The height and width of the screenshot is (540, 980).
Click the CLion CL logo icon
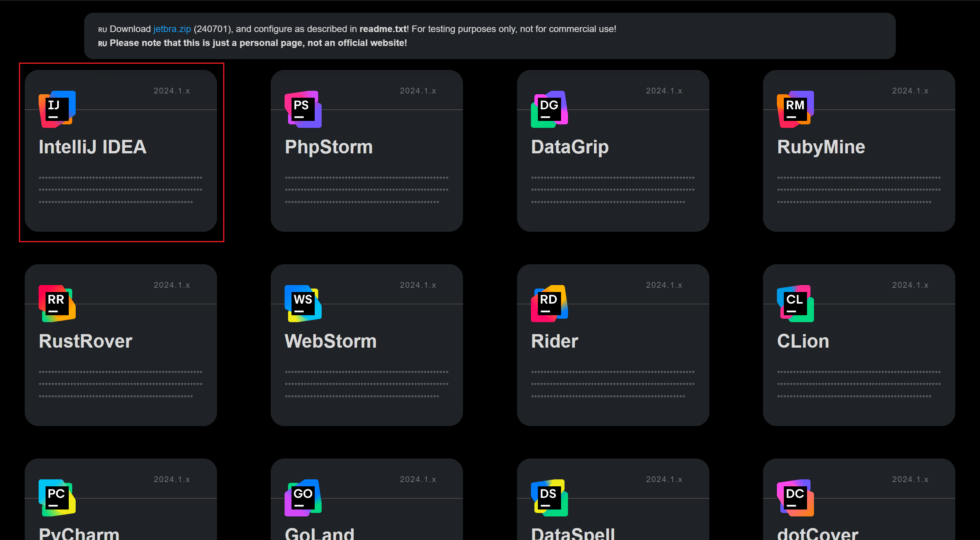click(795, 304)
